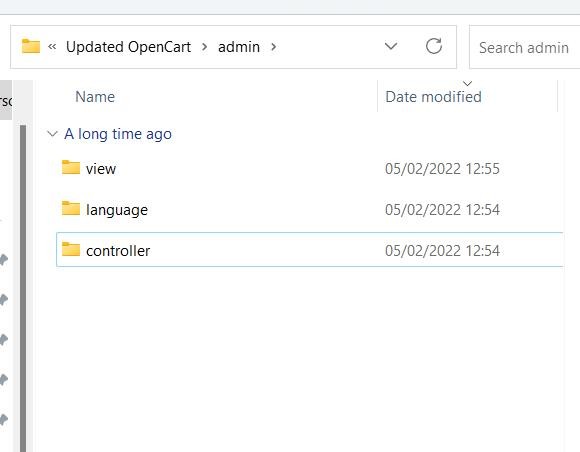
Task: Collapse the 'A long time ago' group
Action: pos(53,134)
